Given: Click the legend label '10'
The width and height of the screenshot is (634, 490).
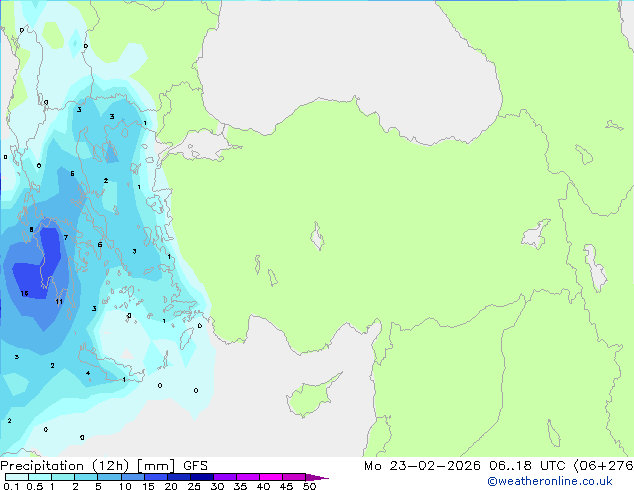Looking at the screenshot, I should coord(125,486).
